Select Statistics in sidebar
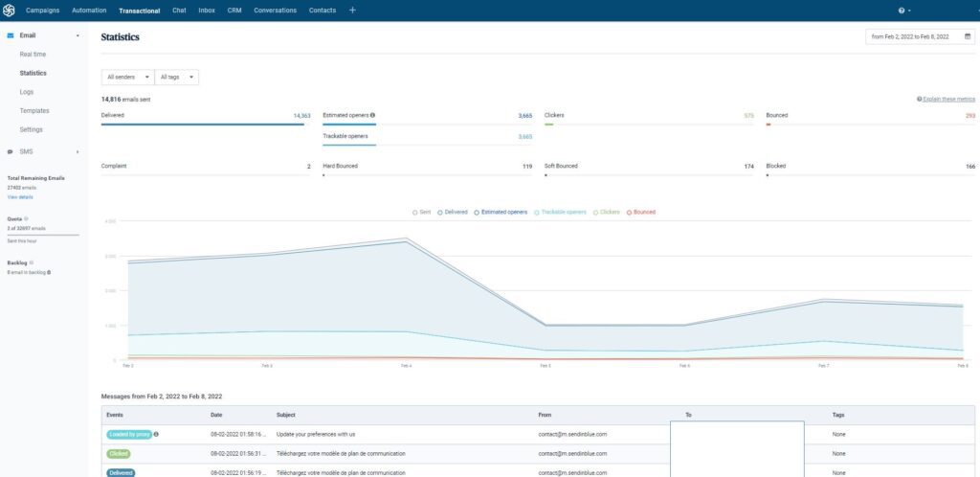This screenshot has height=477, width=980. tap(33, 73)
